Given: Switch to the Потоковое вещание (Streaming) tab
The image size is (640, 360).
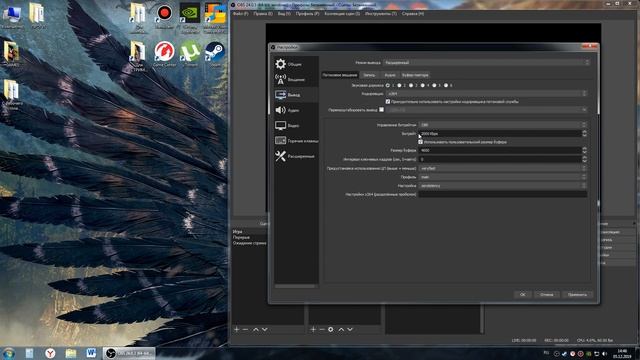Looking at the screenshot, I should coord(340,75).
